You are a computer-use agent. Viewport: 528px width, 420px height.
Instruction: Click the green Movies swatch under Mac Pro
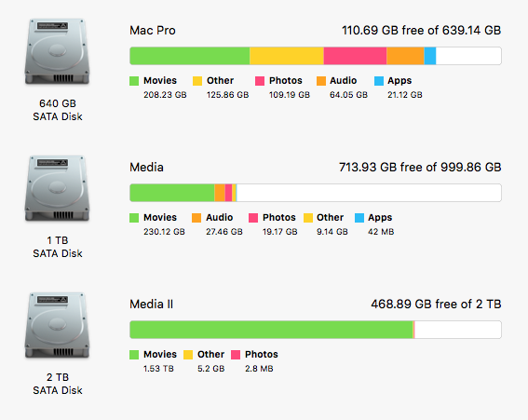click(x=134, y=81)
